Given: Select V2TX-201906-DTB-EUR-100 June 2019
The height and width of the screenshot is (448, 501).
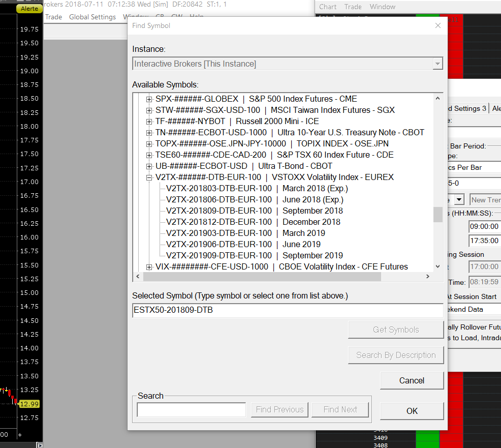Looking at the screenshot, I should (x=243, y=244).
